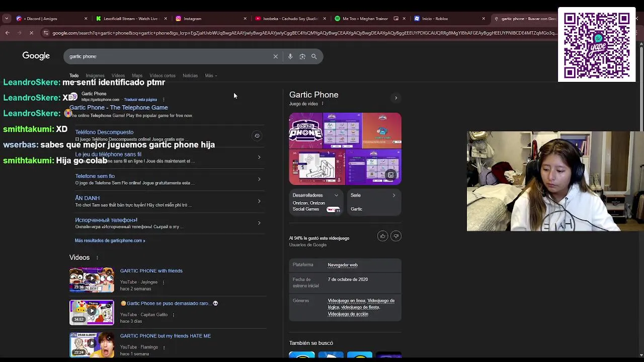Close the Instagram tab
Image resolution: width=644 pixels, height=362 pixels.
(x=245, y=19)
